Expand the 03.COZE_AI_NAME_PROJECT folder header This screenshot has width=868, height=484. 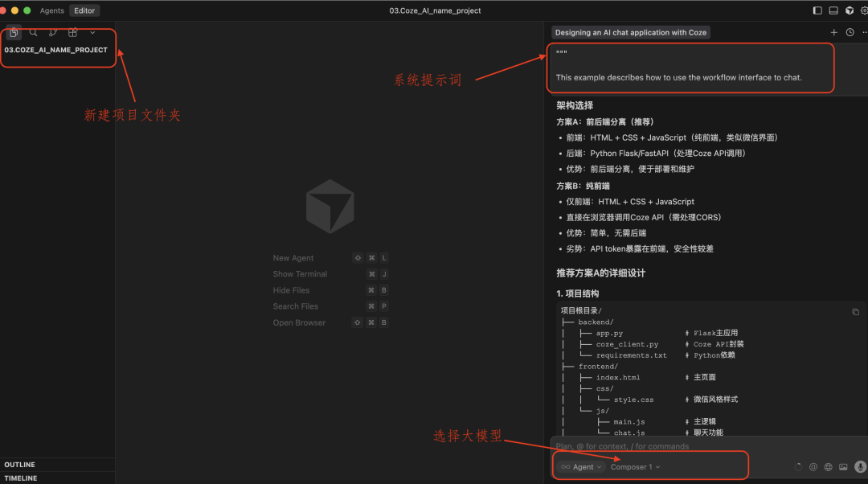pyautogui.click(x=56, y=50)
